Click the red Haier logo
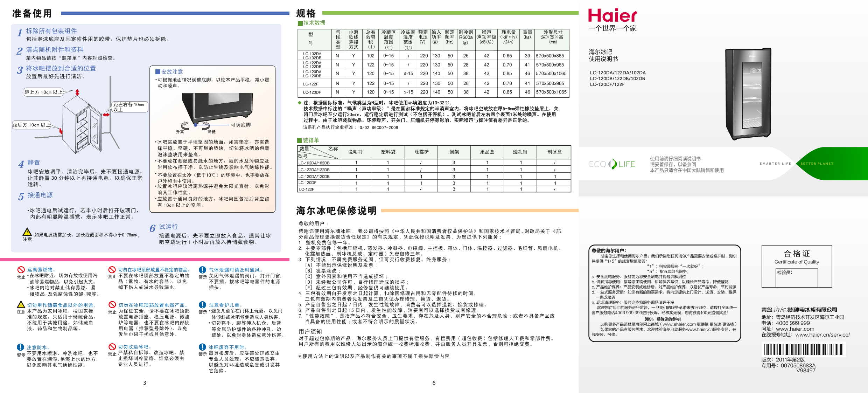 612,16
